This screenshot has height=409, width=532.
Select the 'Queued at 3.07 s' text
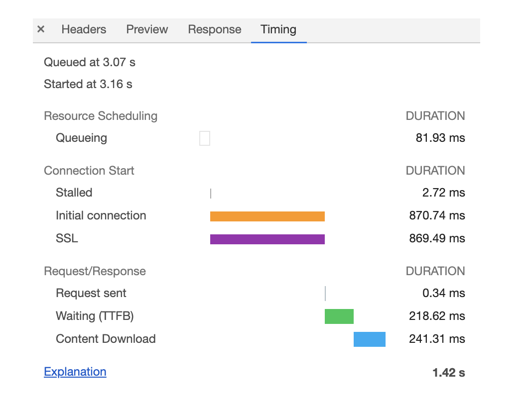(90, 62)
